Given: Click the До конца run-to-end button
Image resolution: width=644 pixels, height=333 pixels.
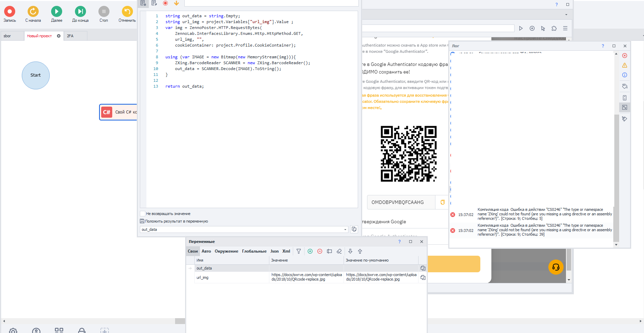Looking at the screenshot, I should click(x=80, y=12).
